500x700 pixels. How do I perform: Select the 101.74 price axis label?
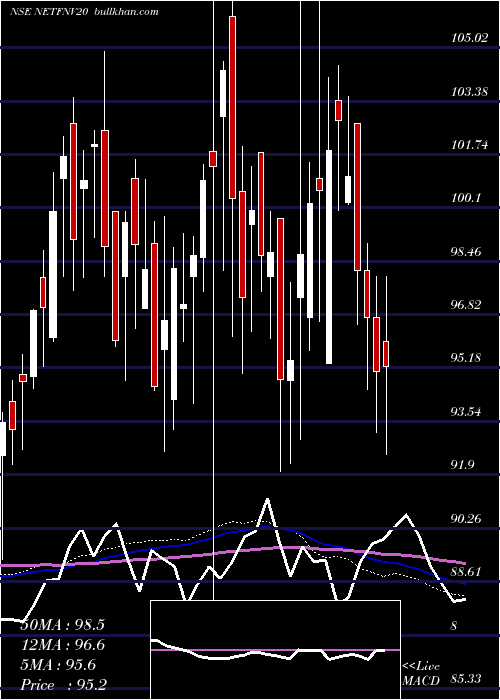click(x=469, y=145)
